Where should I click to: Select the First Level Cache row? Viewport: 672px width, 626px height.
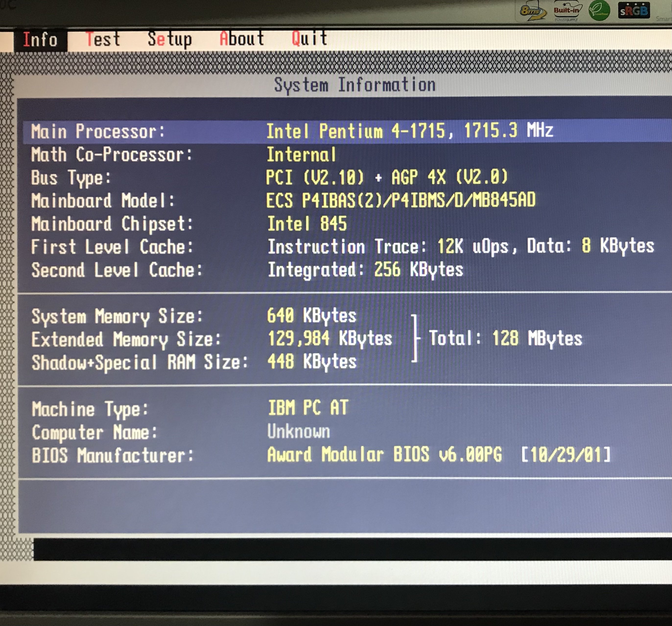tap(112, 247)
